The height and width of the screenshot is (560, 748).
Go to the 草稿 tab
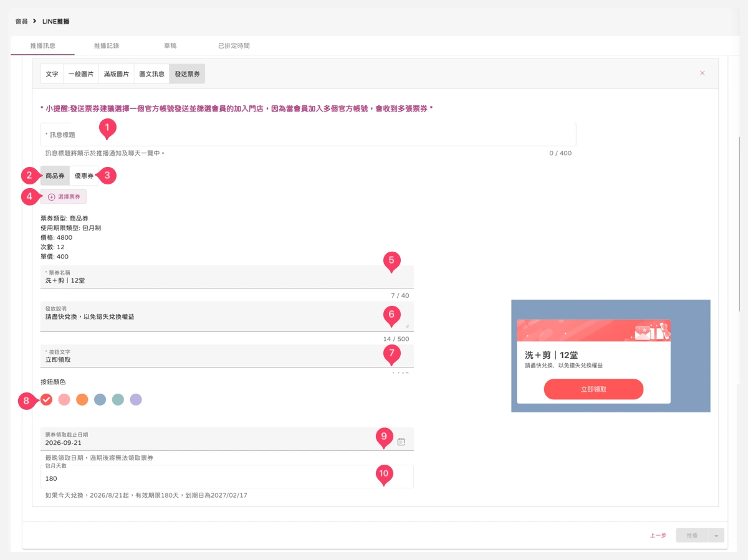(170, 45)
